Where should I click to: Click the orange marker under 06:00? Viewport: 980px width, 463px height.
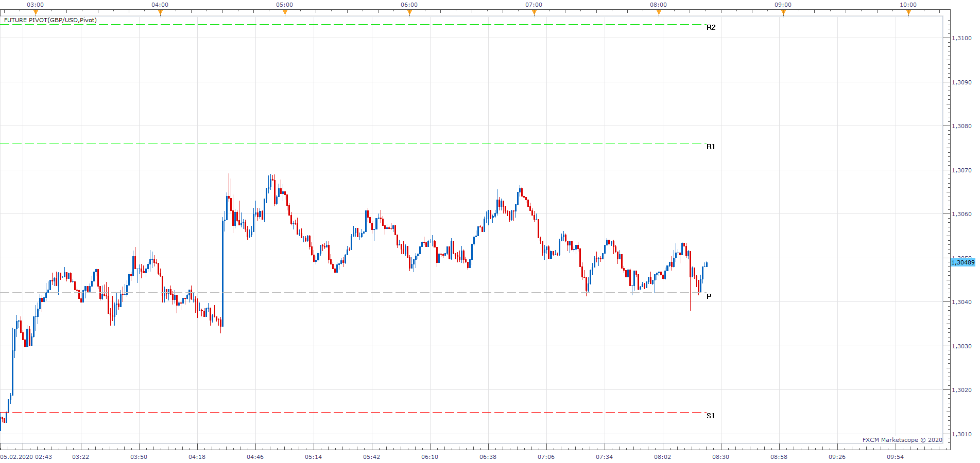tap(409, 13)
